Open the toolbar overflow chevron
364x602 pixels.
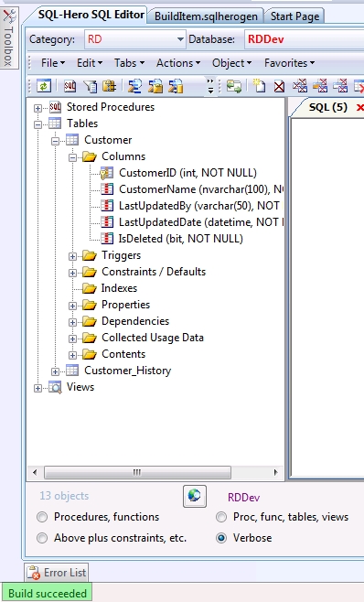(210, 86)
